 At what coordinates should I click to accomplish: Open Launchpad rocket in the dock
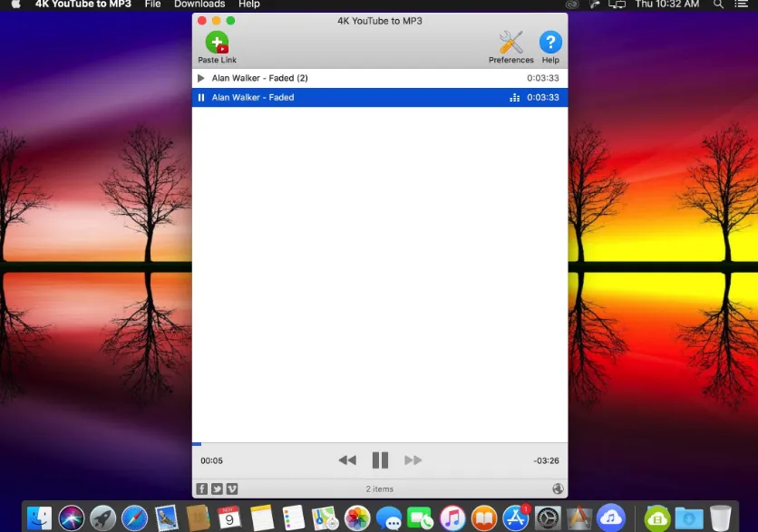click(103, 518)
